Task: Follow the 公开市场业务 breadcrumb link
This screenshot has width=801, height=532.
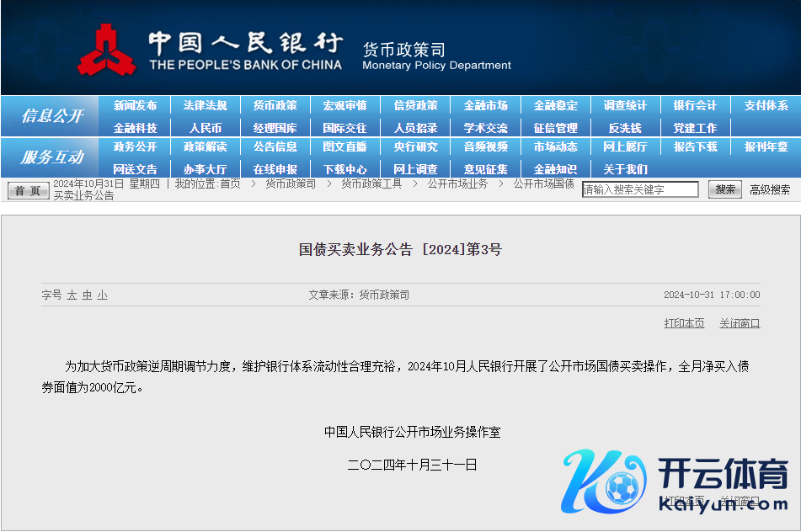Action: click(x=457, y=184)
